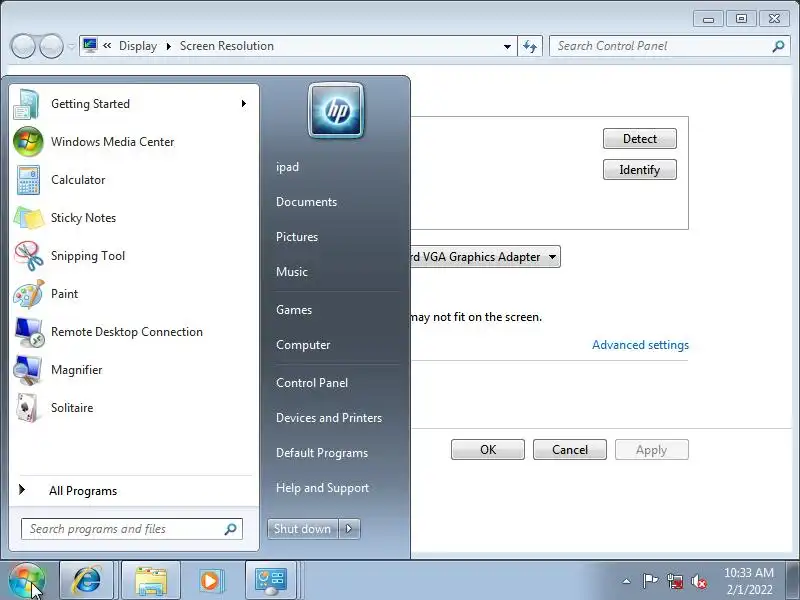The height and width of the screenshot is (600, 800).
Task: Select the Control Panel taskbar icon
Action: [x=271, y=581]
